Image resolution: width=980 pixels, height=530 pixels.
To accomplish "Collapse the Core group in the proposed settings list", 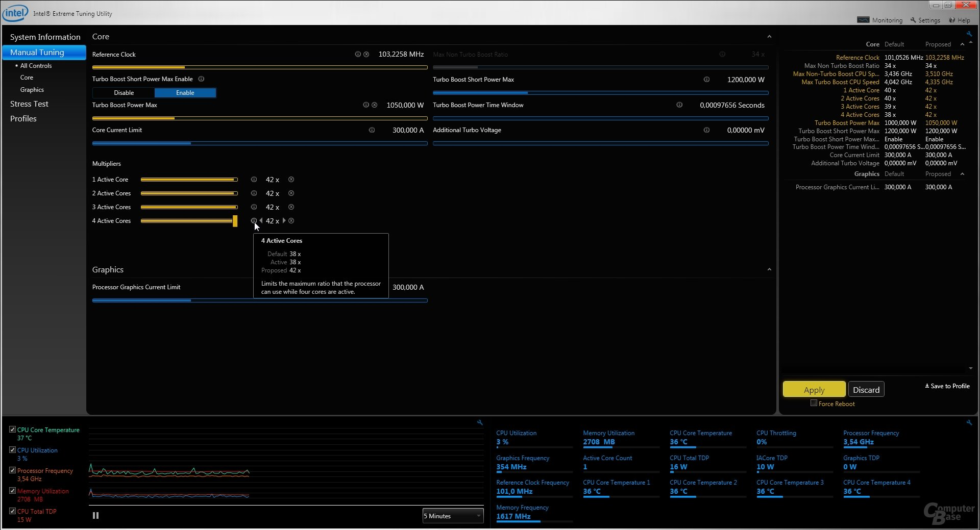I will click(x=962, y=44).
